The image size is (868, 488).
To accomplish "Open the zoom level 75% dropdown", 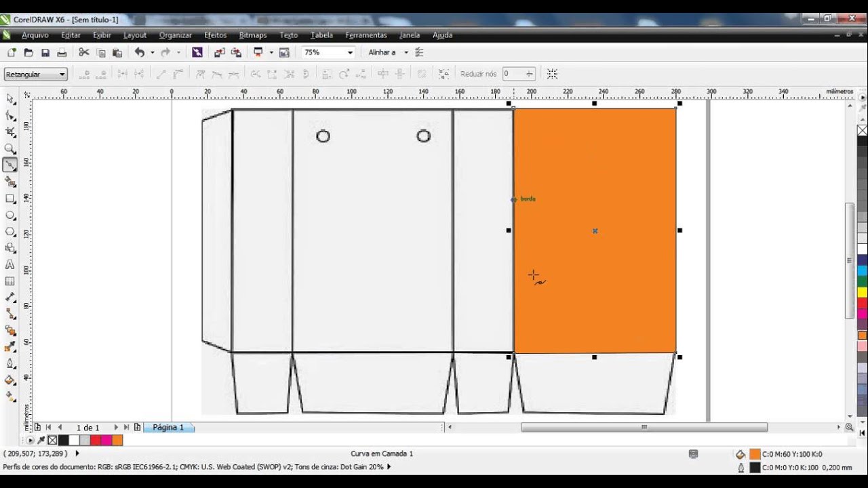I will (x=350, y=52).
